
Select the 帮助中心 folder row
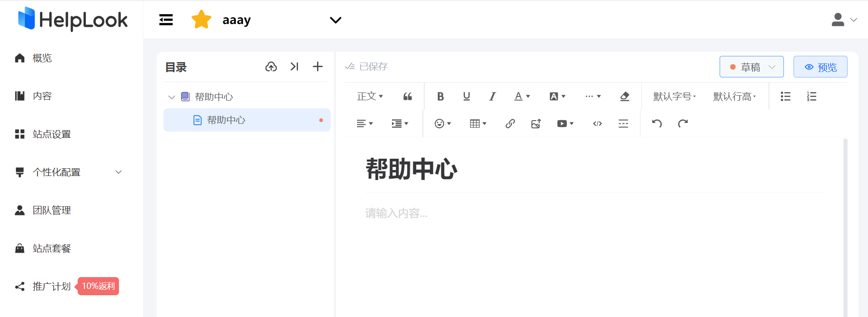[247, 97]
